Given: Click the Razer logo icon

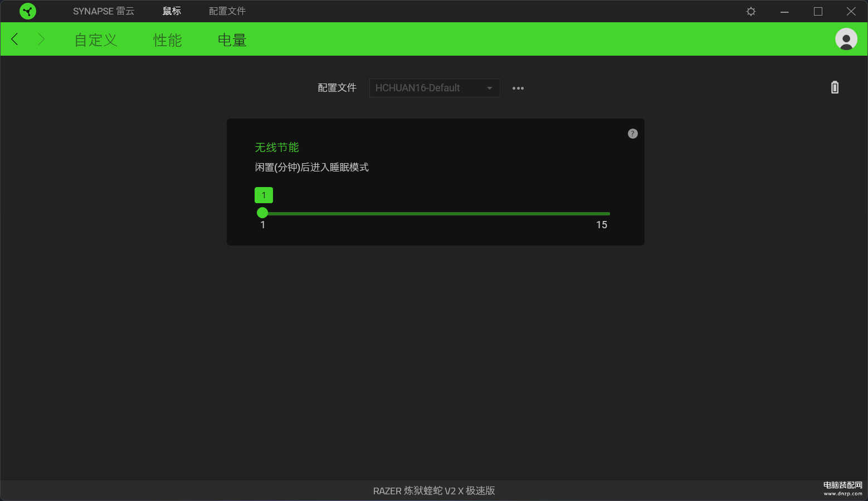Looking at the screenshot, I should [27, 11].
